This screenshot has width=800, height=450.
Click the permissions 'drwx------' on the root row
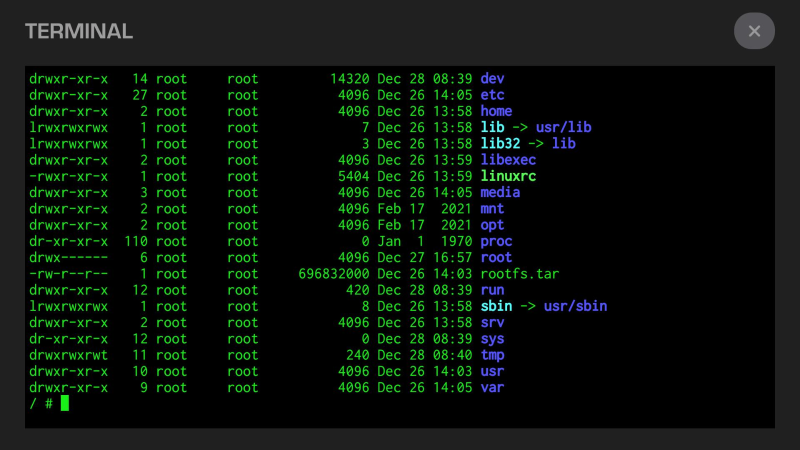68,258
